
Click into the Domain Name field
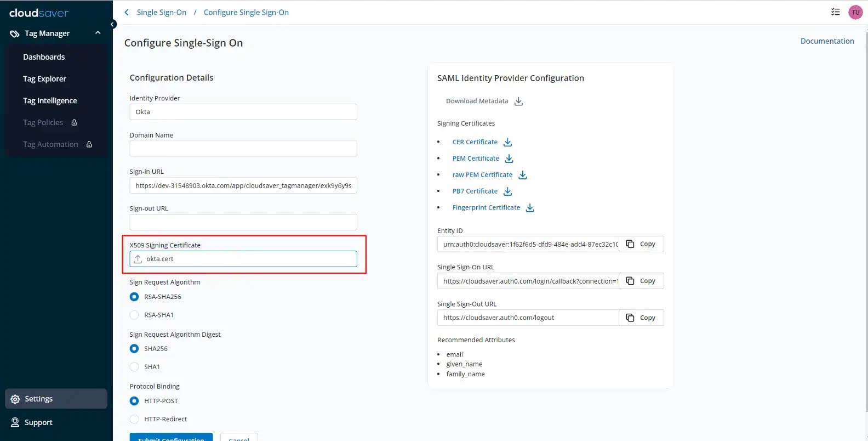[243, 149]
